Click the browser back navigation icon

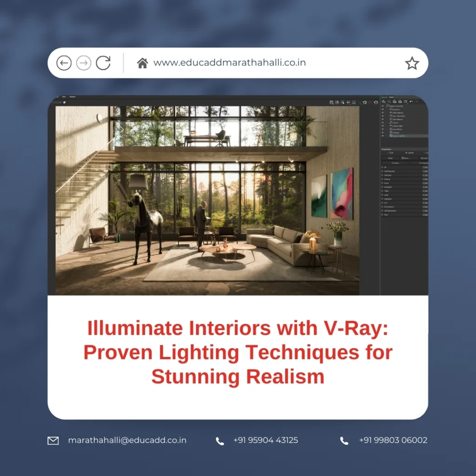click(x=64, y=63)
